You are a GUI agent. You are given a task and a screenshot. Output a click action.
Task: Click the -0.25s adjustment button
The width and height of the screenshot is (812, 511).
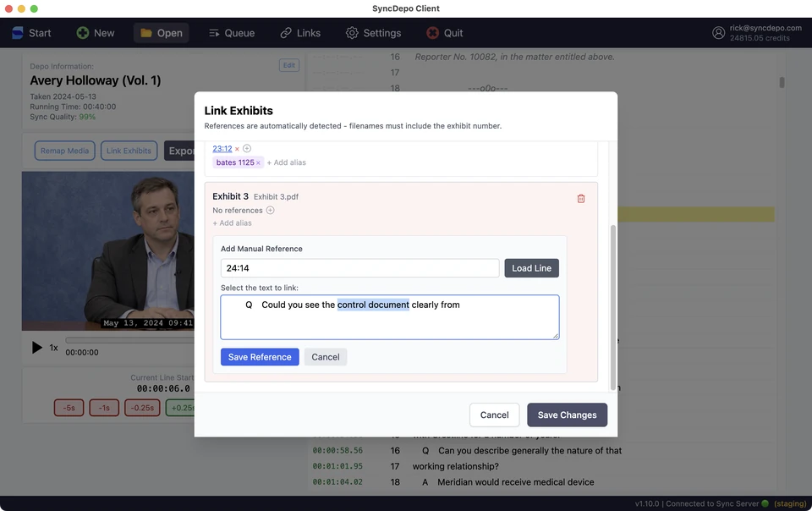click(x=142, y=408)
